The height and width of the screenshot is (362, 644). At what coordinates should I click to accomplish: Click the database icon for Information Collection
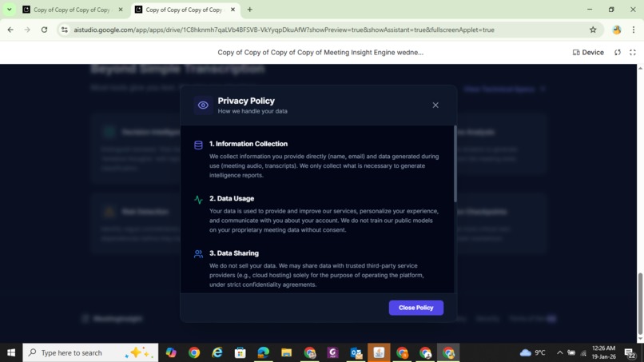click(x=198, y=145)
